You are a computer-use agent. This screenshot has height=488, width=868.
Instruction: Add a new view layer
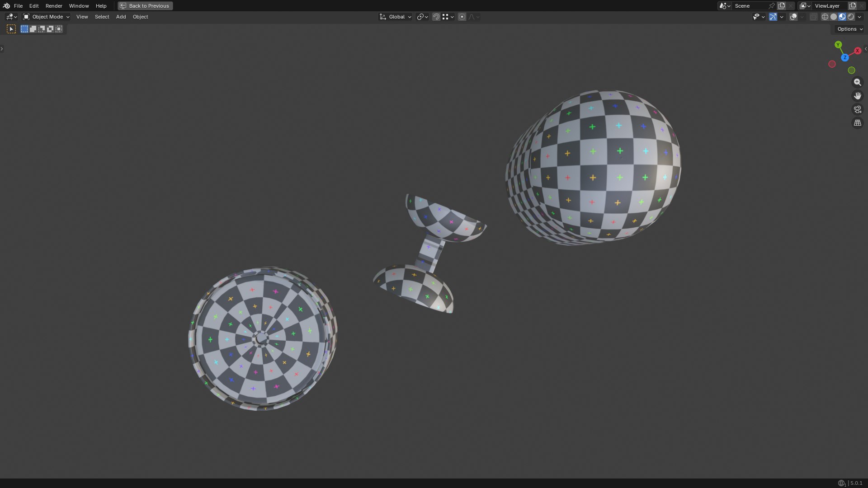(x=853, y=6)
